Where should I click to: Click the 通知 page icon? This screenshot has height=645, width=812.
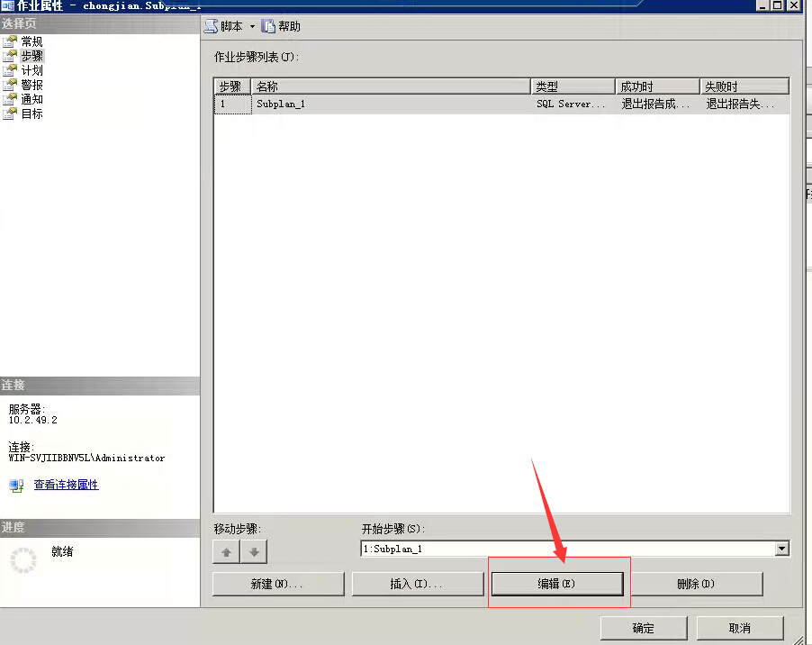point(10,99)
